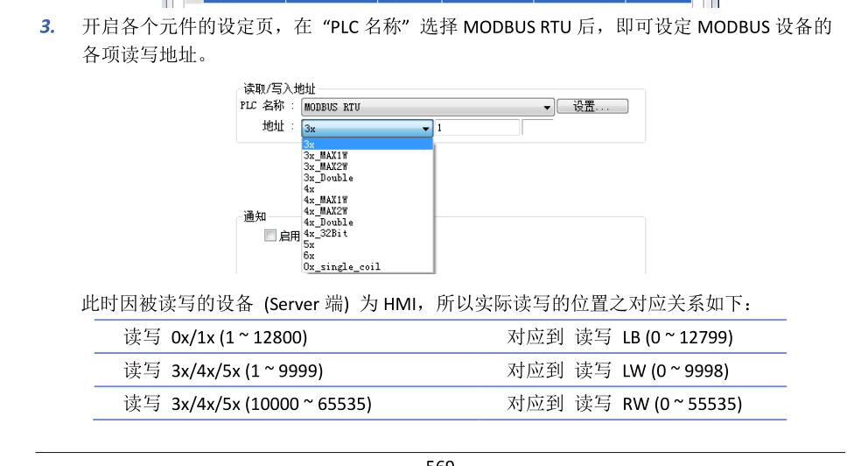Click the empty field right of address value
Screen dimensions: 868x466
(x=549, y=127)
